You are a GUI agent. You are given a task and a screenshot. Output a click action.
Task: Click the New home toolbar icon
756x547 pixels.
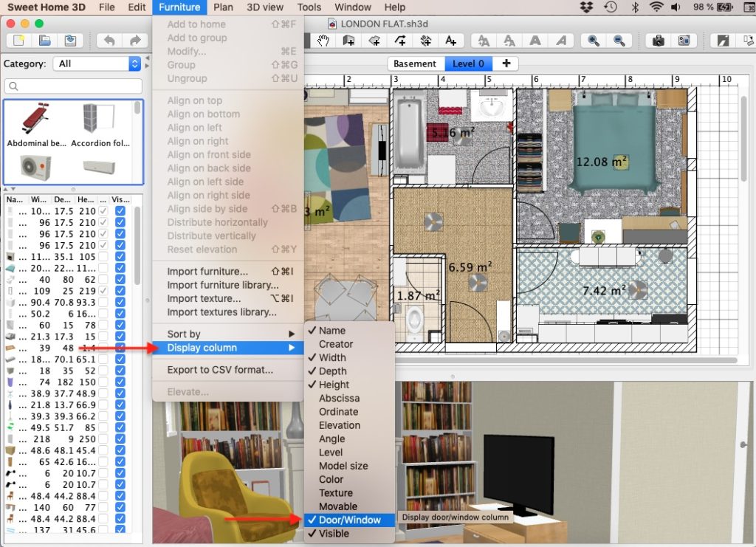tap(19, 41)
